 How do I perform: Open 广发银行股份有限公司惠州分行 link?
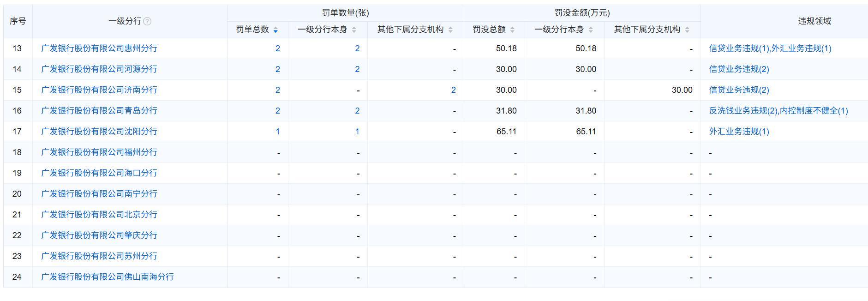coord(99,48)
